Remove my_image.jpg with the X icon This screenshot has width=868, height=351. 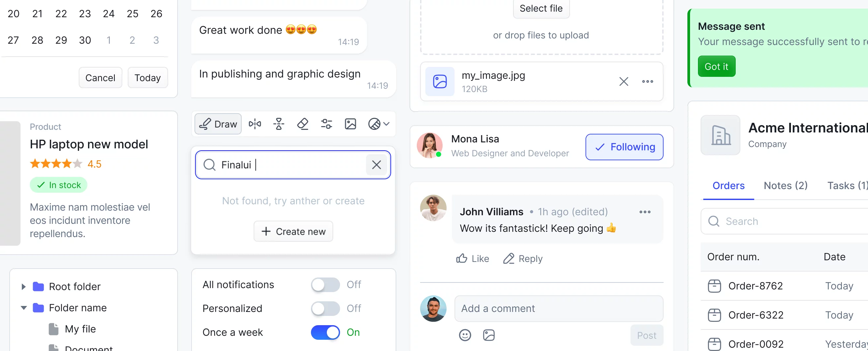(623, 81)
